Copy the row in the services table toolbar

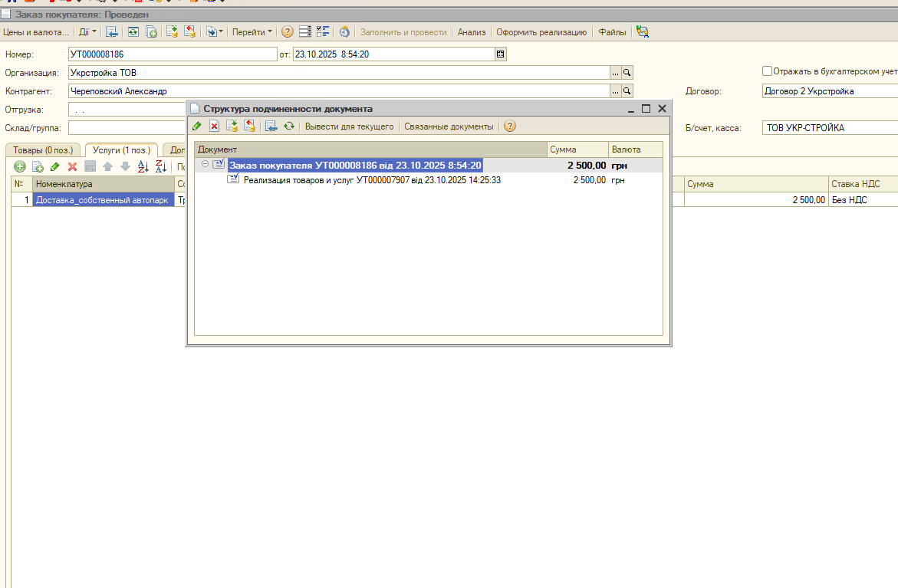(x=38, y=166)
